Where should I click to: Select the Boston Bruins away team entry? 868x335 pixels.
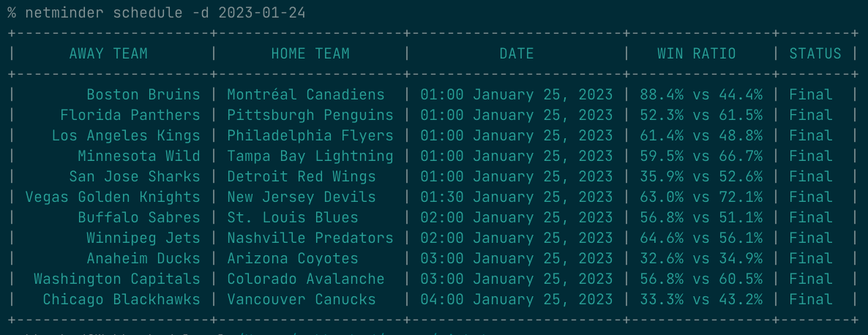[x=143, y=94]
